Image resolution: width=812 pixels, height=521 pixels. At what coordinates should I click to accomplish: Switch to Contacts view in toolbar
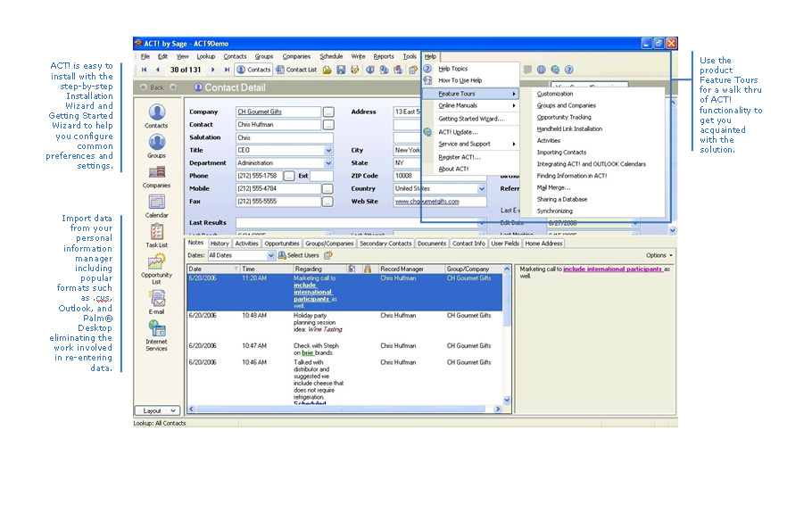[x=253, y=70]
